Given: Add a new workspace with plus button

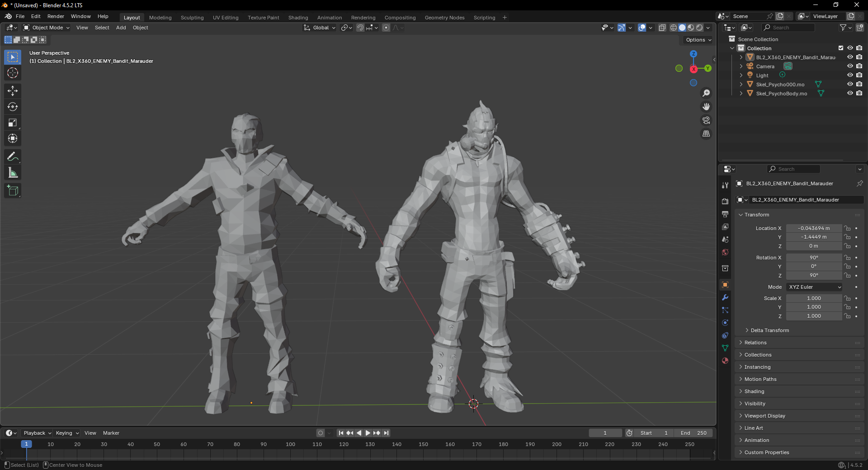Looking at the screenshot, I should 505,18.
